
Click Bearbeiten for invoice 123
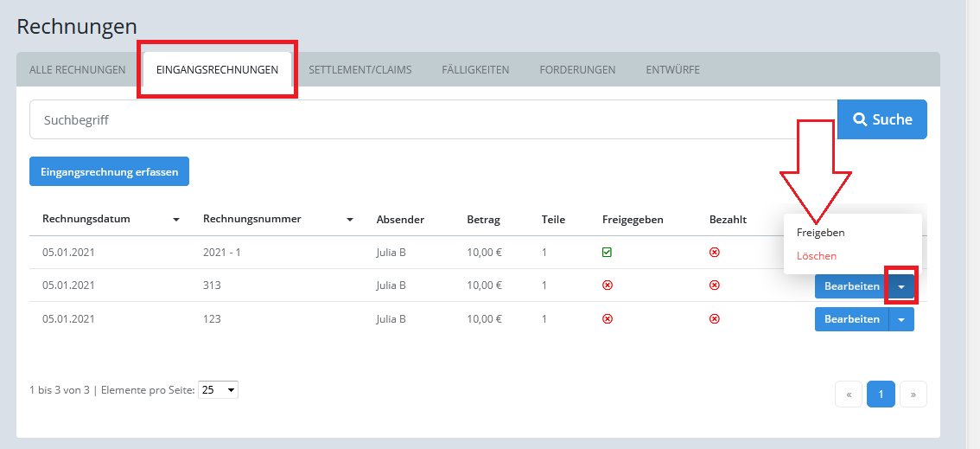point(851,319)
